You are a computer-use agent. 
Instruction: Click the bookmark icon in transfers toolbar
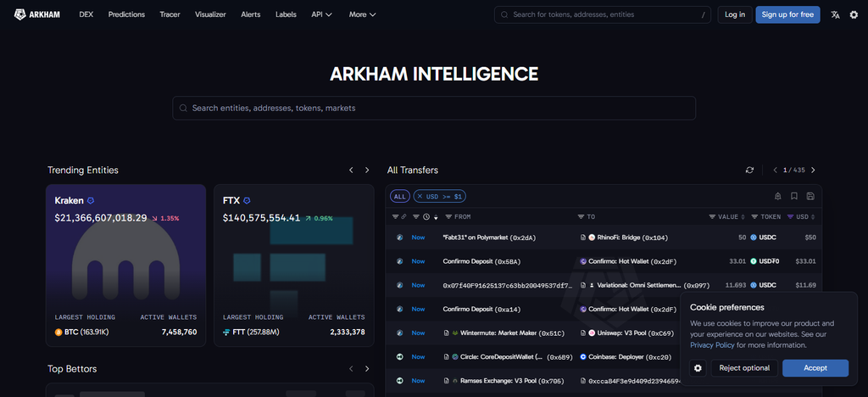pyautogui.click(x=793, y=196)
